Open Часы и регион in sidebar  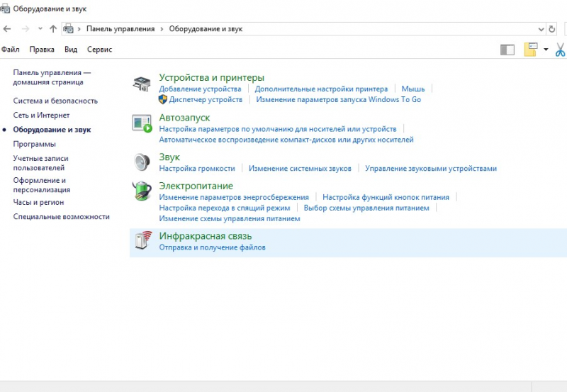point(38,203)
